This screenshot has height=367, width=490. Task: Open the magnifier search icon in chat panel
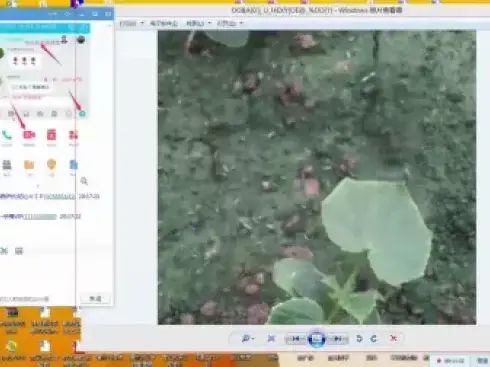(x=84, y=181)
